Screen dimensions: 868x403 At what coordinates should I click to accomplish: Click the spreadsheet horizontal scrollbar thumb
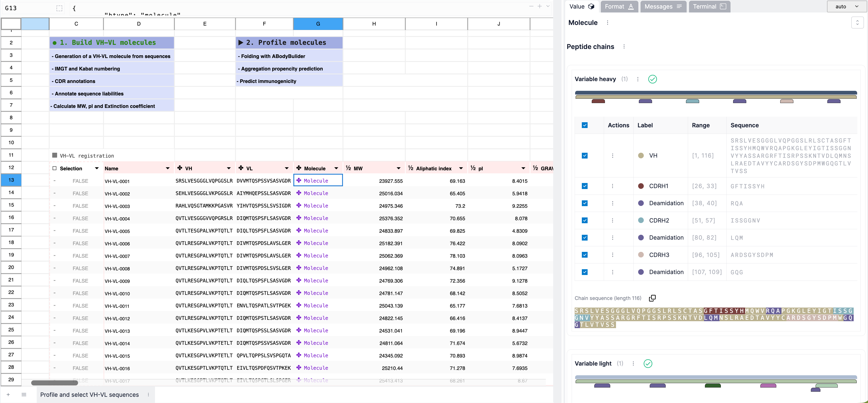55,382
